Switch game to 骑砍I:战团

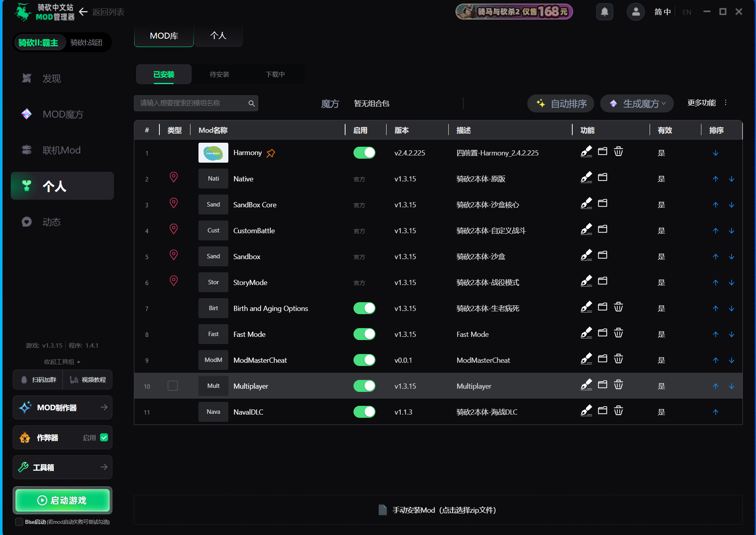point(86,43)
